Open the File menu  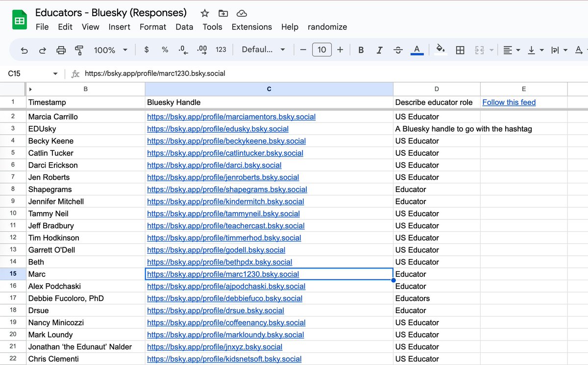click(42, 27)
